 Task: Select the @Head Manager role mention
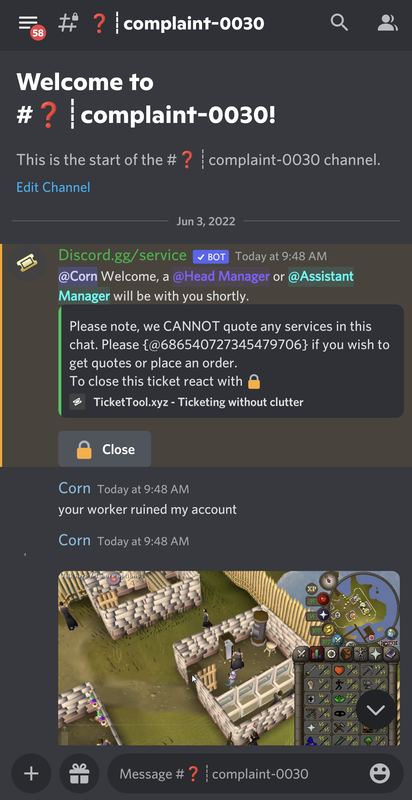[x=221, y=277]
